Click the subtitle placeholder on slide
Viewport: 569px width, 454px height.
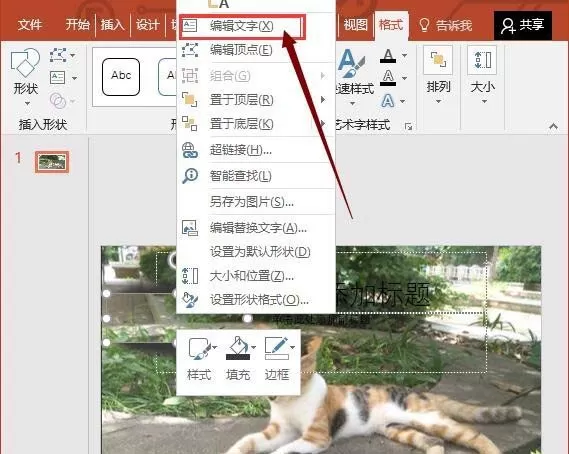tap(321, 319)
